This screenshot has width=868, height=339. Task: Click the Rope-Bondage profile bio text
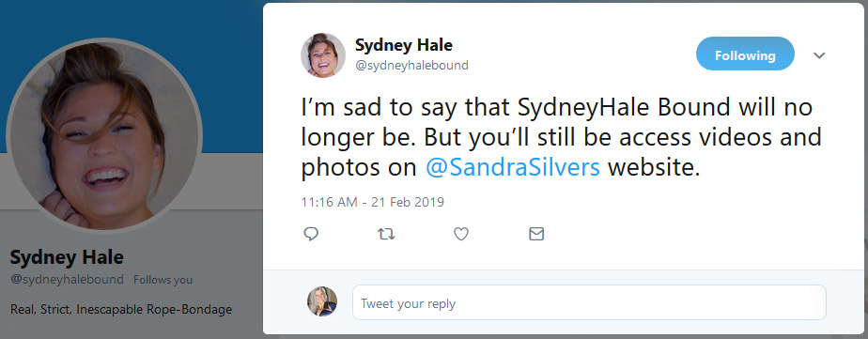coord(120,309)
